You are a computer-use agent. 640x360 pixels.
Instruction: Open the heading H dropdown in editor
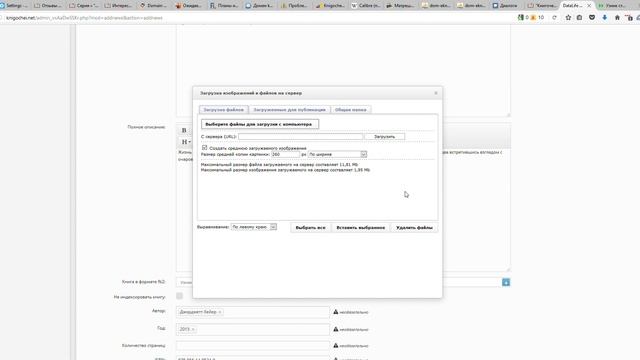[186, 142]
